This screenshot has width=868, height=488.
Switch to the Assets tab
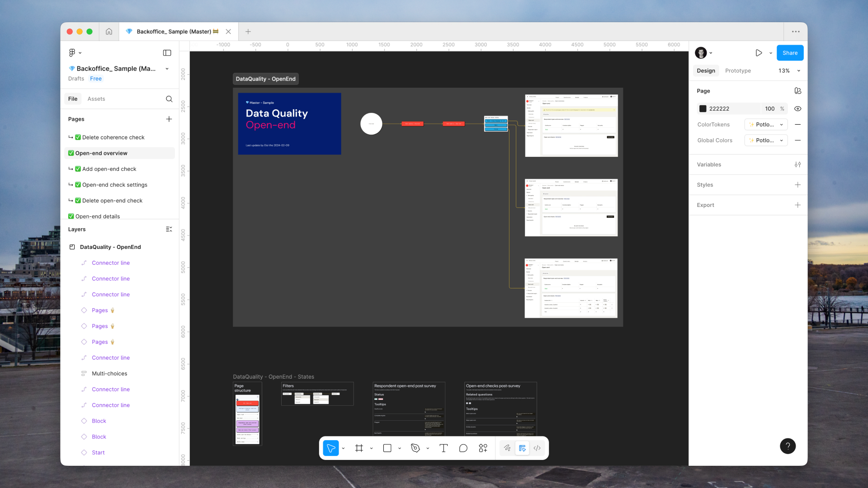(x=96, y=99)
